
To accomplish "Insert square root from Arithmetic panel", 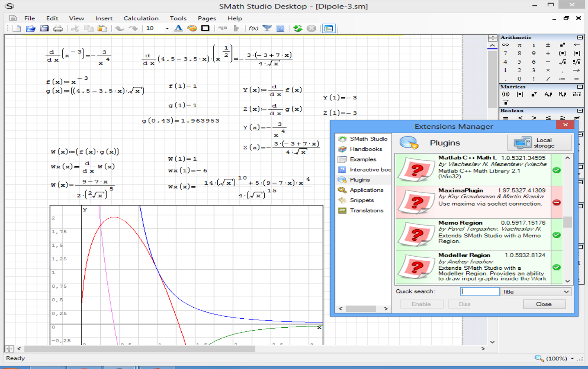I will click(562, 62).
